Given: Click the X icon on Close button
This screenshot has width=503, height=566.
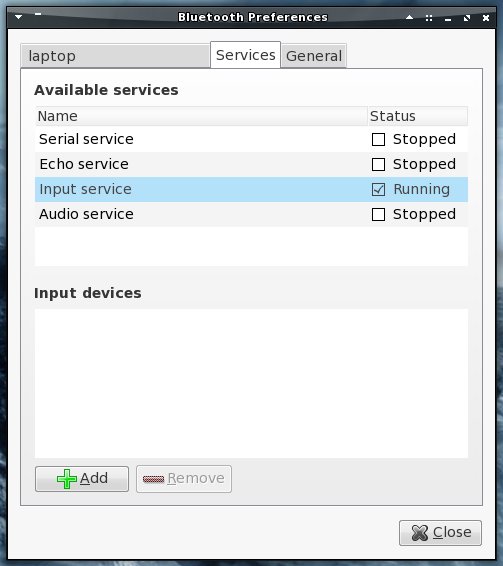Looking at the screenshot, I should [x=420, y=533].
